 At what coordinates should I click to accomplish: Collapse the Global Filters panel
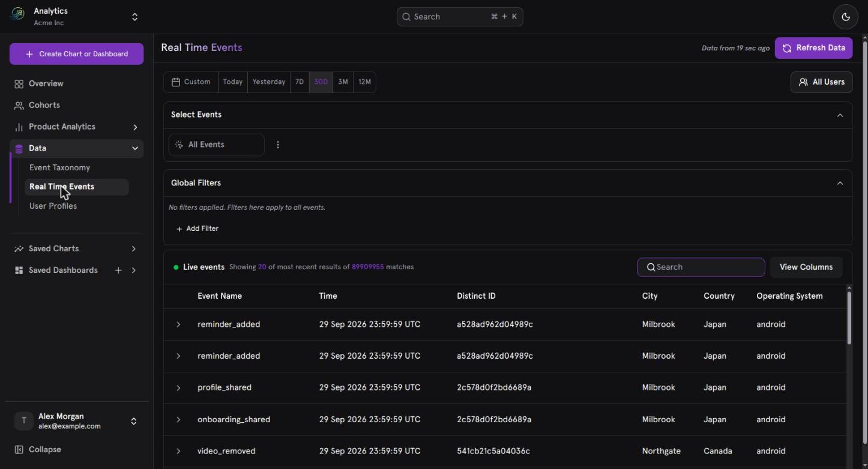(x=840, y=183)
